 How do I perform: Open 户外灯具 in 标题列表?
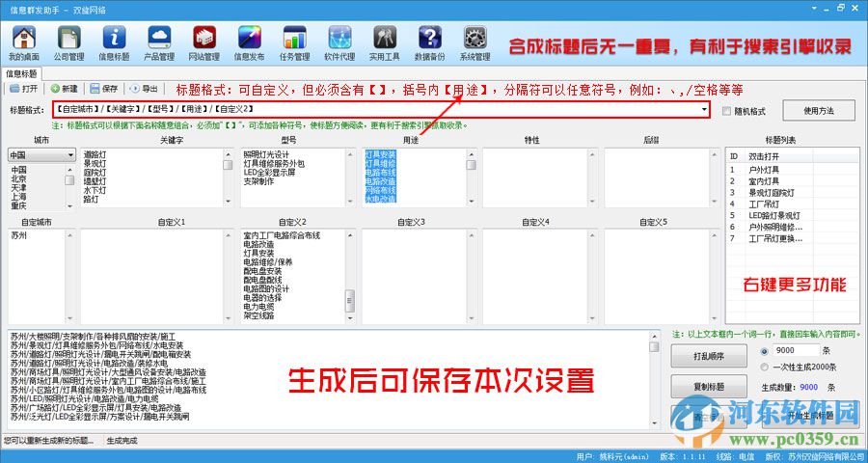[764, 170]
